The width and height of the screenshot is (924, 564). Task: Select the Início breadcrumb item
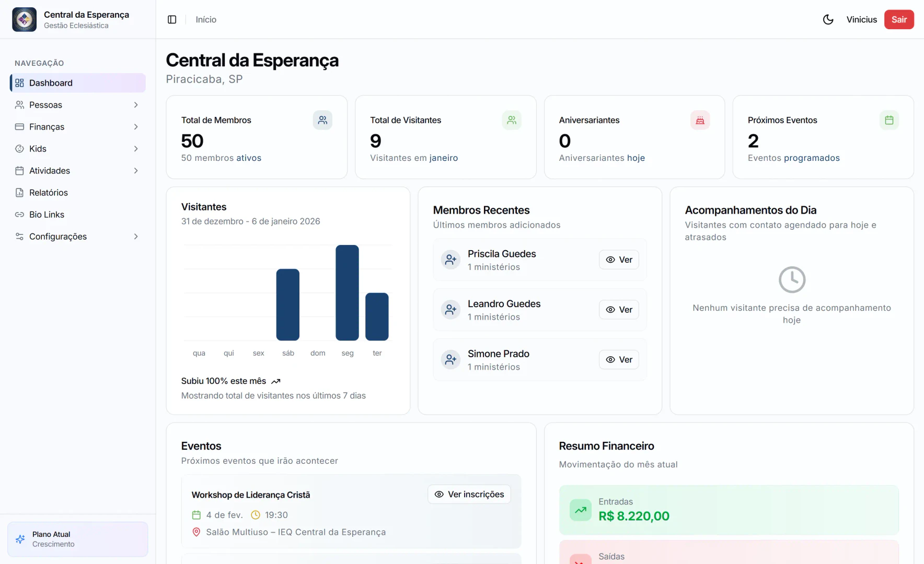tap(205, 19)
